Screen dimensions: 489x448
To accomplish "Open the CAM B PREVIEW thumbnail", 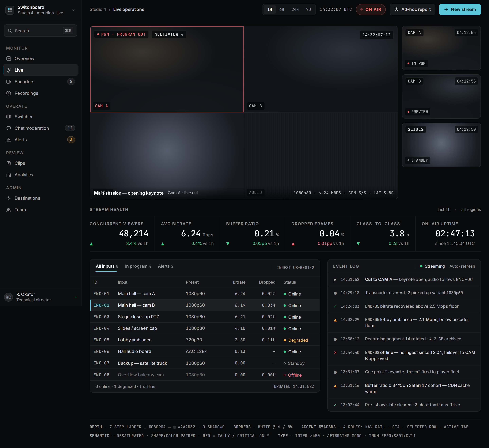I will [441, 96].
